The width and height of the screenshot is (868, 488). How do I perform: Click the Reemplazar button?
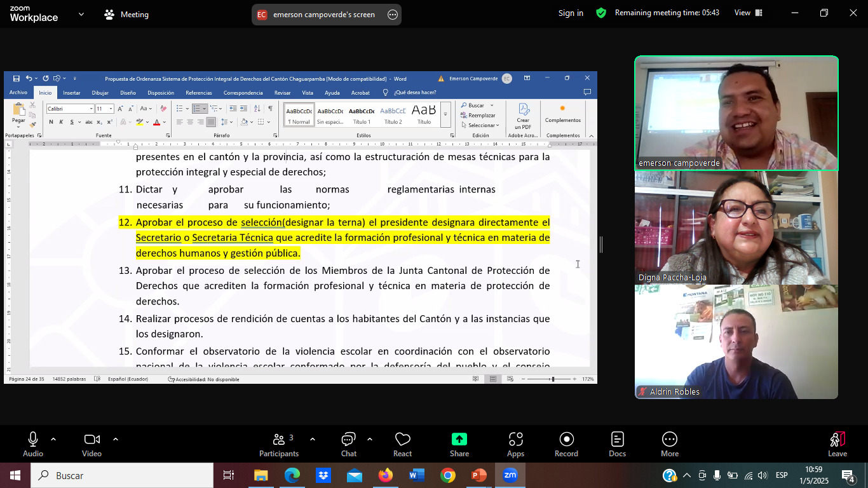[478, 116]
